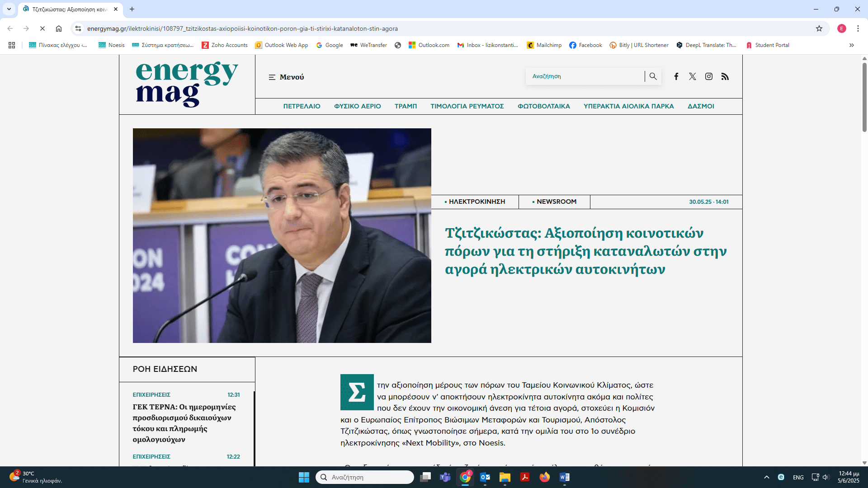Show hidden system tray icons
The width and height of the screenshot is (868, 488).
766,477
